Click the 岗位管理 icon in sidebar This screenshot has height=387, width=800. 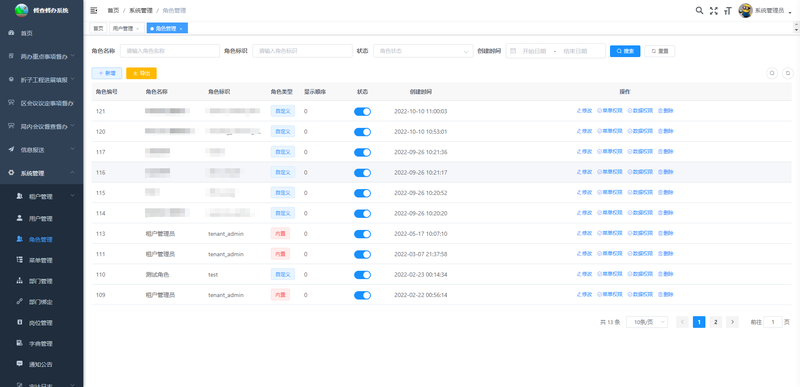coord(19,323)
